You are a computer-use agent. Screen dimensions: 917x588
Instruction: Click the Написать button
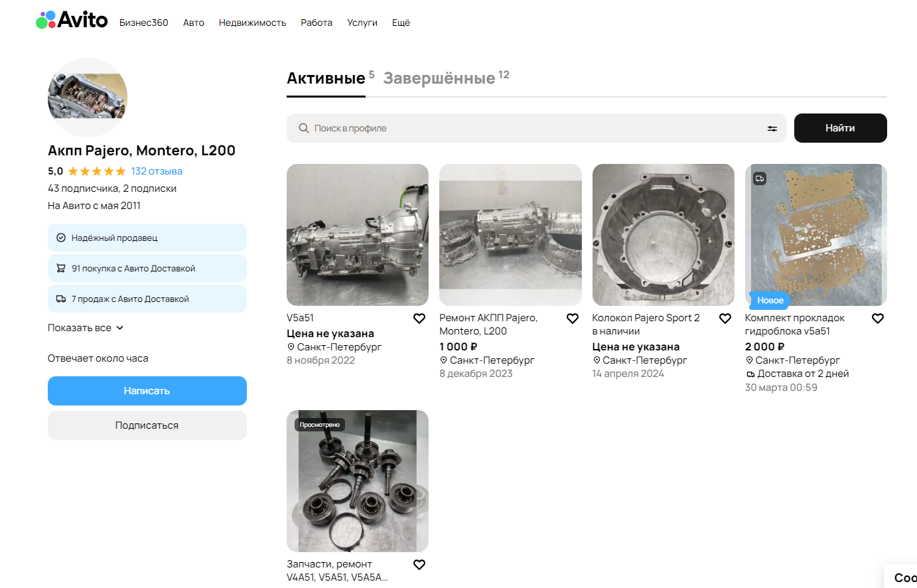coord(147,391)
